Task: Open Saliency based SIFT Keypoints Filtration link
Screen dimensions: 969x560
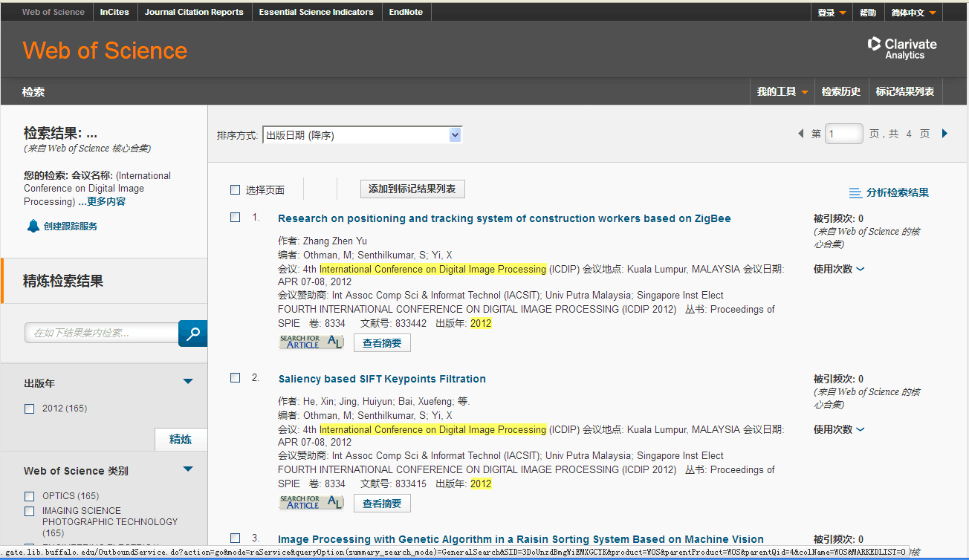Action: click(x=382, y=379)
